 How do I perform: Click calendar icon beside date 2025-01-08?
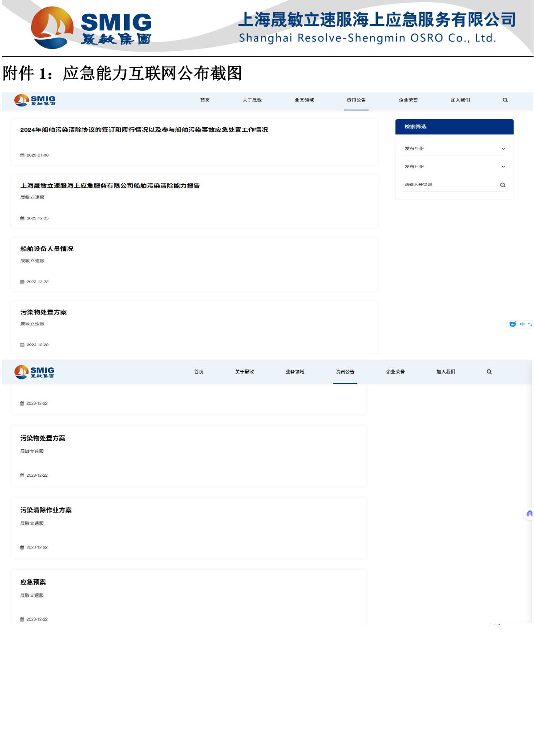(22, 155)
